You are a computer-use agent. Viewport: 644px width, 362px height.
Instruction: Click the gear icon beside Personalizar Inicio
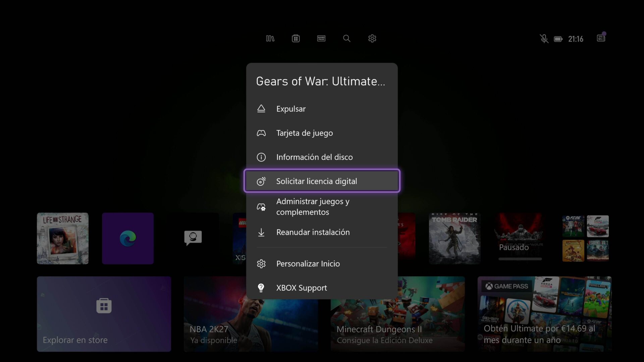[261, 264]
